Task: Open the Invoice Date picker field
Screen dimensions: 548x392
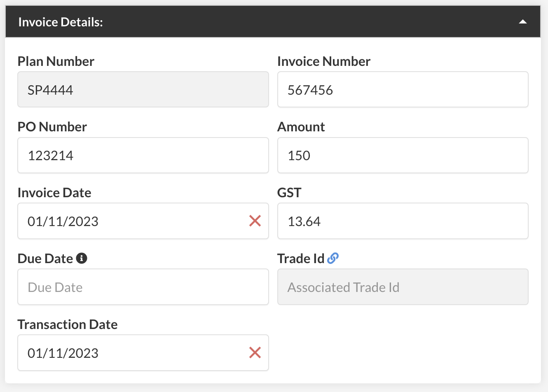Action: (x=132, y=221)
